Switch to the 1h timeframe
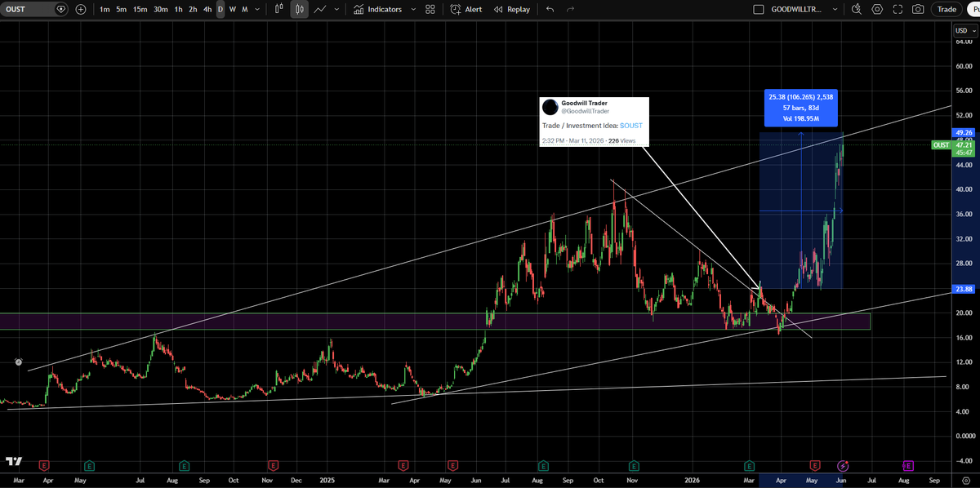The height and width of the screenshot is (488, 980). click(x=178, y=10)
